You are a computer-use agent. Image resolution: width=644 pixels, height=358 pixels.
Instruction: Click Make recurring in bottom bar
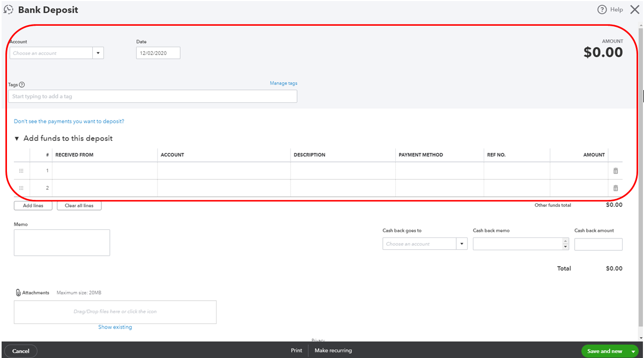tap(333, 350)
